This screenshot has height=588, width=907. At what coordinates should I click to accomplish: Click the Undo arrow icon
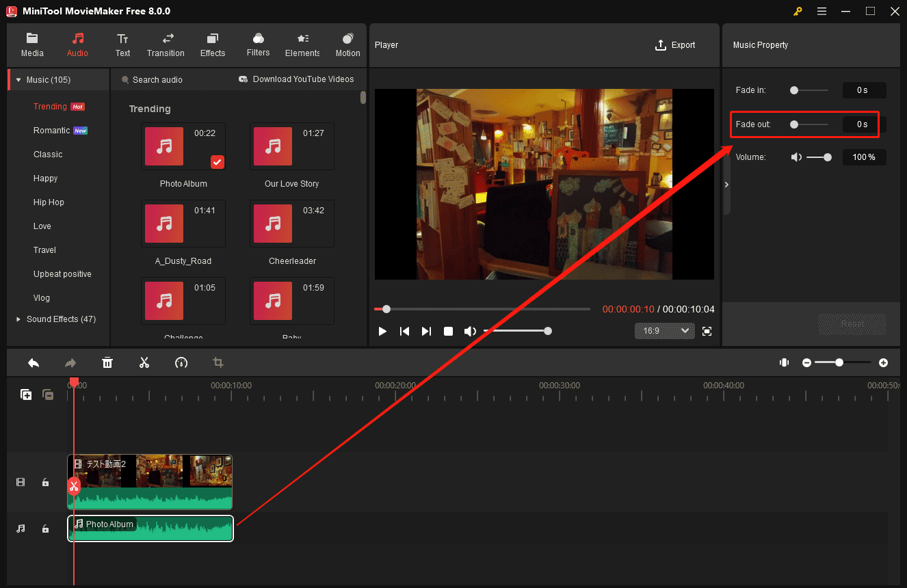tap(34, 362)
